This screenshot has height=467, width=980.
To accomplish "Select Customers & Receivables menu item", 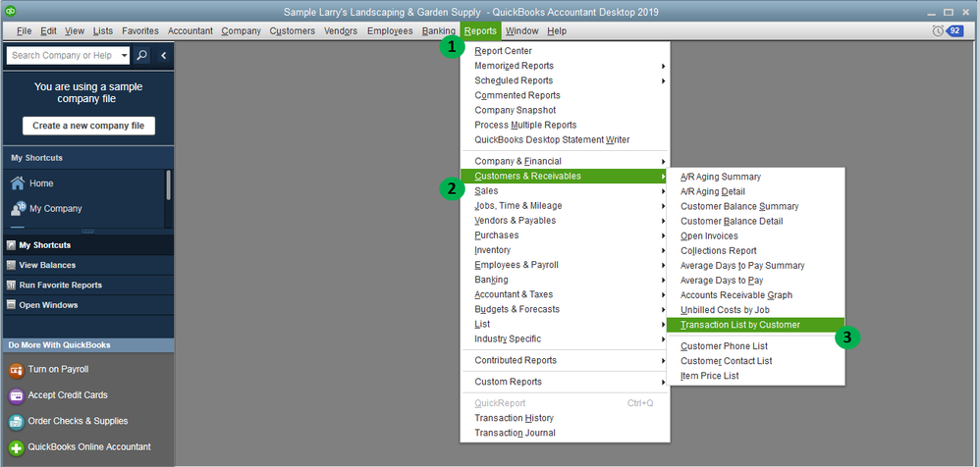I will pyautogui.click(x=565, y=176).
